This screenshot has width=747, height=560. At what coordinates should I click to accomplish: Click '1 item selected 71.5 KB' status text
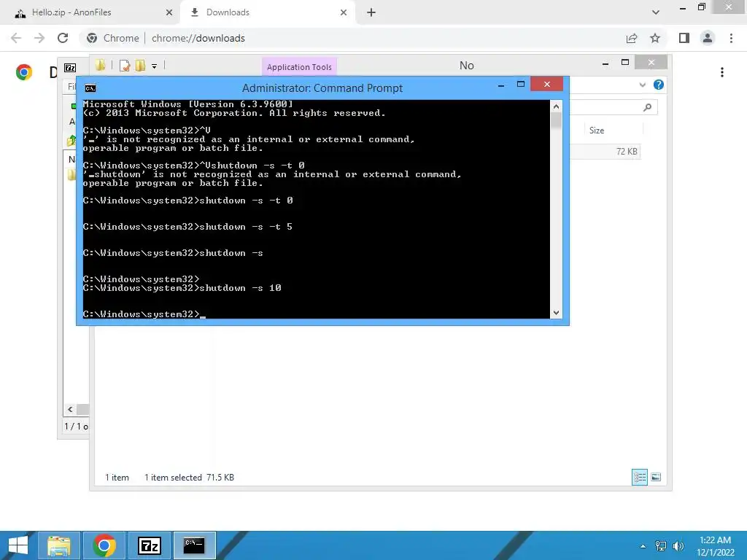189,478
